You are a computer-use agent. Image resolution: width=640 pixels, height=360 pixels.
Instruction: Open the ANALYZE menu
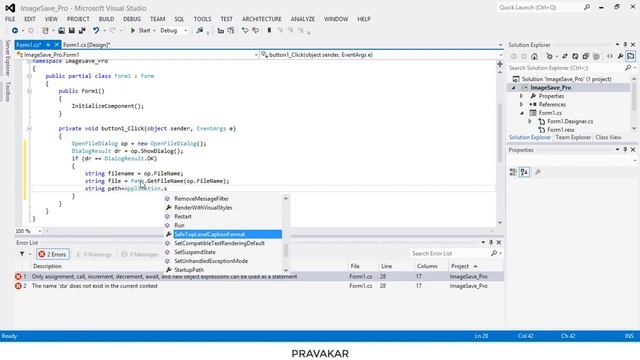coord(303,19)
